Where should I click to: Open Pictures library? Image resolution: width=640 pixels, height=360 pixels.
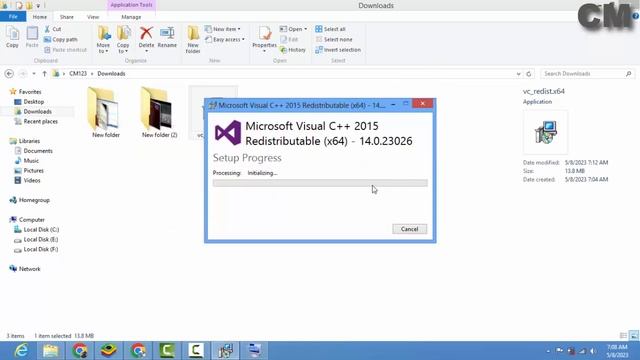click(x=33, y=171)
